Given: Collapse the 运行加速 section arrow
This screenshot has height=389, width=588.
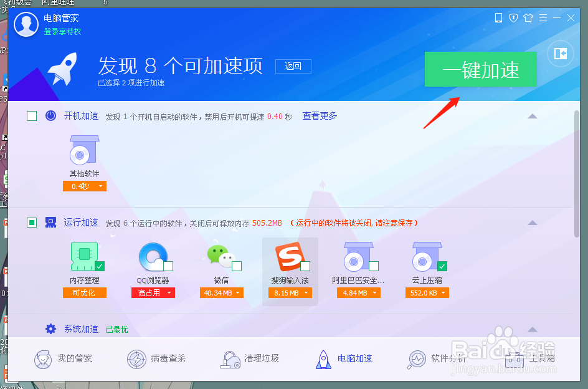Looking at the screenshot, I should pyautogui.click(x=533, y=223).
